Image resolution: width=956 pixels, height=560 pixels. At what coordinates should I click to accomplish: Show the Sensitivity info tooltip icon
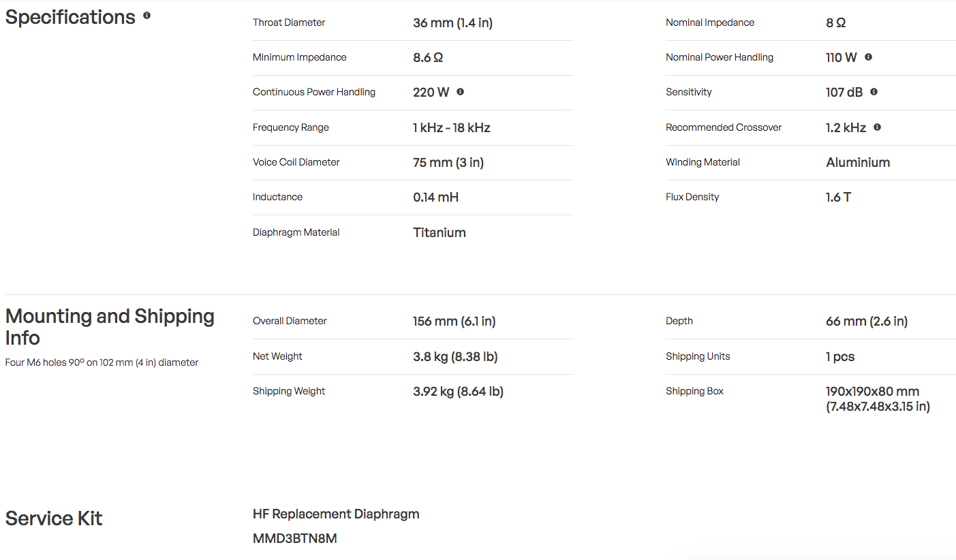tap(874, 91)
